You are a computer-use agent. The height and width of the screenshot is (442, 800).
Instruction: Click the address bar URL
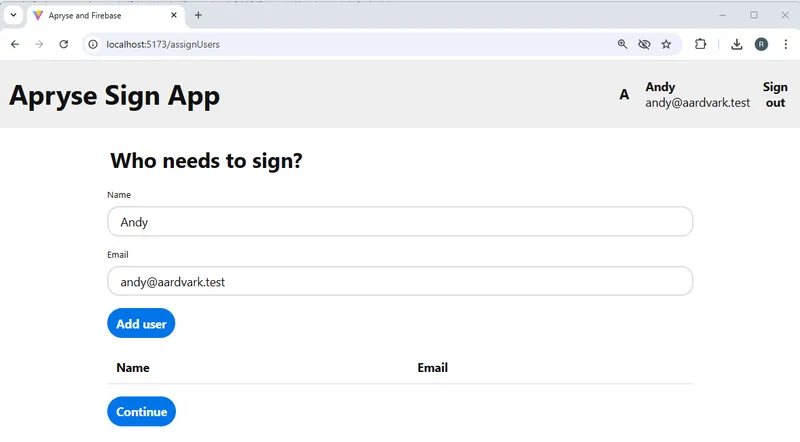[x=163, y=44]
